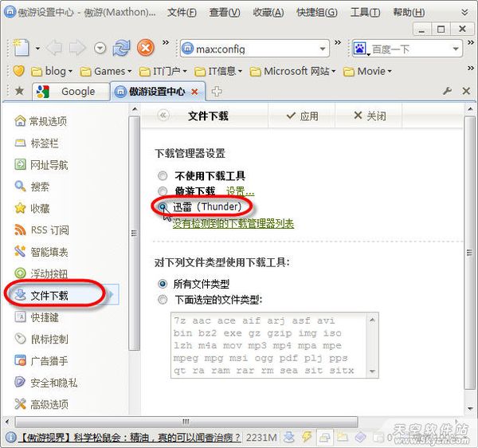Open the Movie bookmark folder

[367, 72]
